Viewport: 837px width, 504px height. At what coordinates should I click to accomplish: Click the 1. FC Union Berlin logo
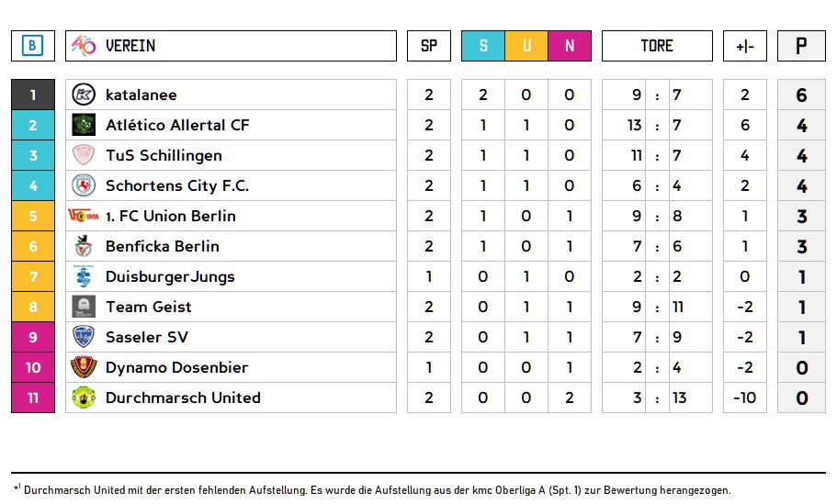click(84, 216)
